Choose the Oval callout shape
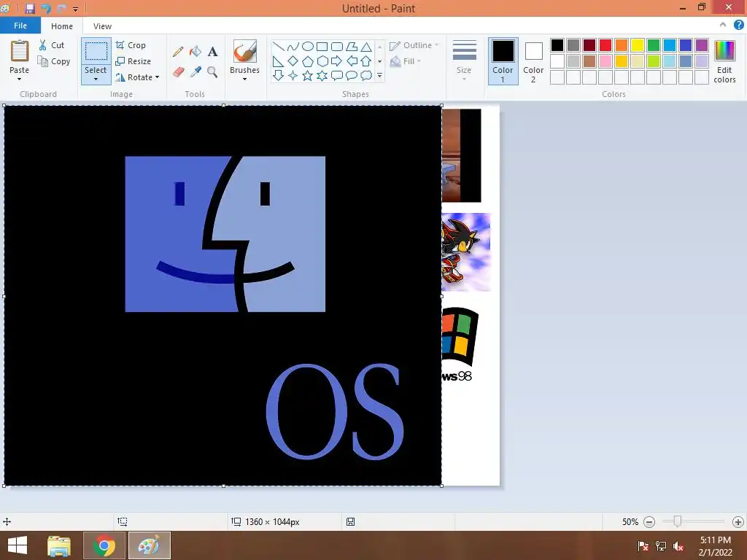The height and width of the screenshot is (560, 747). 352,75
